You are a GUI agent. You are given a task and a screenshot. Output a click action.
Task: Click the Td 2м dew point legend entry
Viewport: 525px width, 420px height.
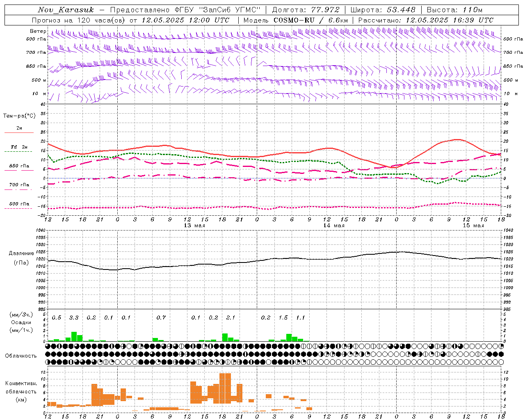pyautogui.click(x=19, y=147)
